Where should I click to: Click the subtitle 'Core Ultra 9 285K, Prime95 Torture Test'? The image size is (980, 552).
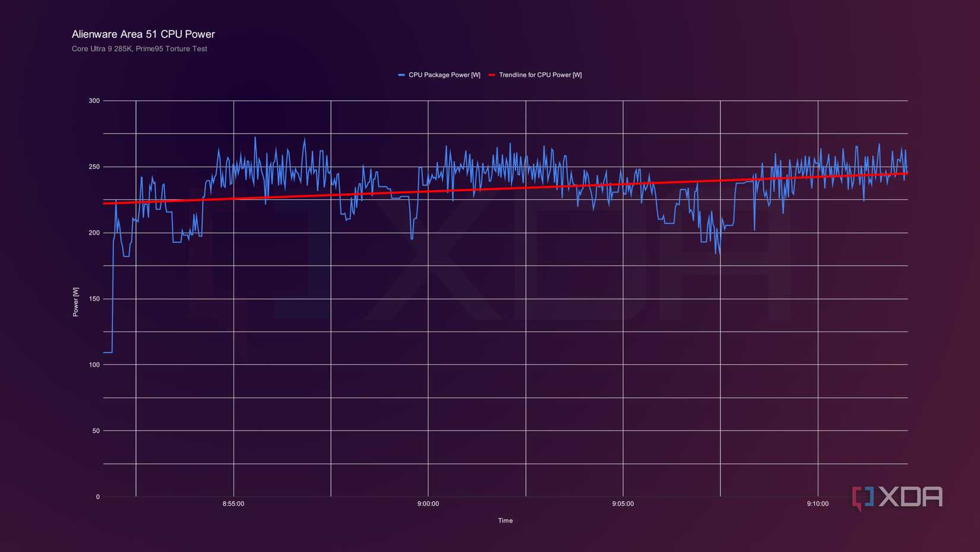coord(140,49)
